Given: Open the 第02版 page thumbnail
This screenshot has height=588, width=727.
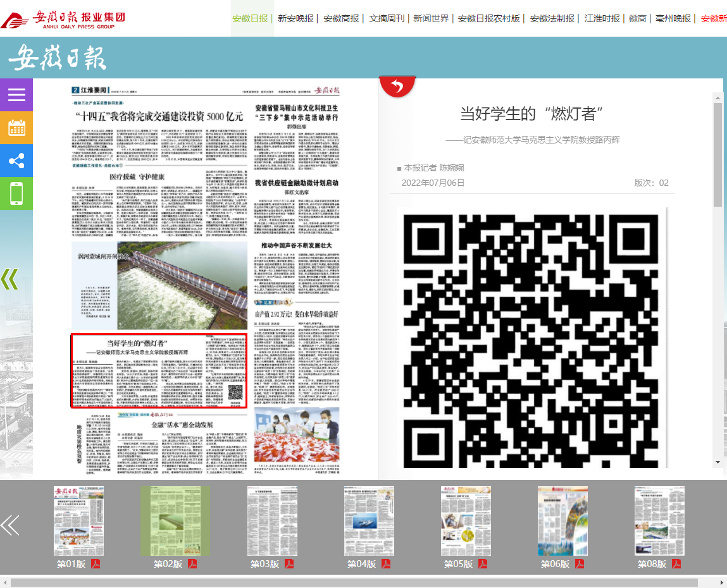Looking at the screenshot, I should pyautogui.click(x=175, y=521).
